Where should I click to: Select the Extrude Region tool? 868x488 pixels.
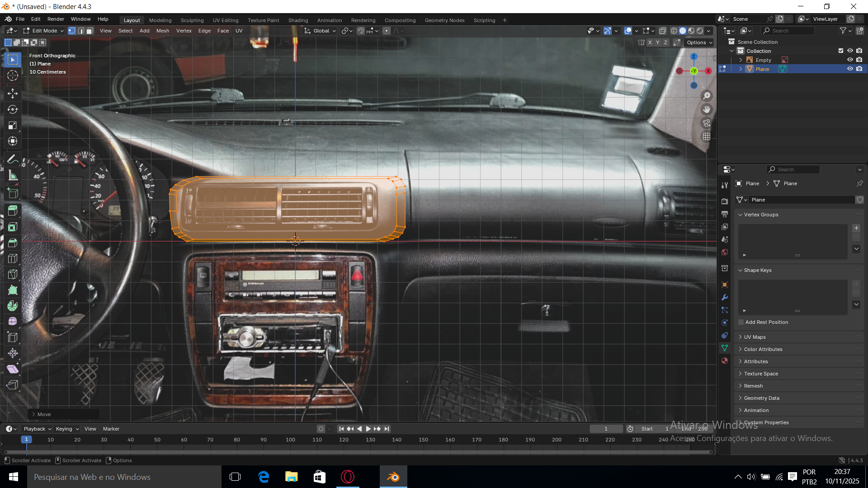13,211
